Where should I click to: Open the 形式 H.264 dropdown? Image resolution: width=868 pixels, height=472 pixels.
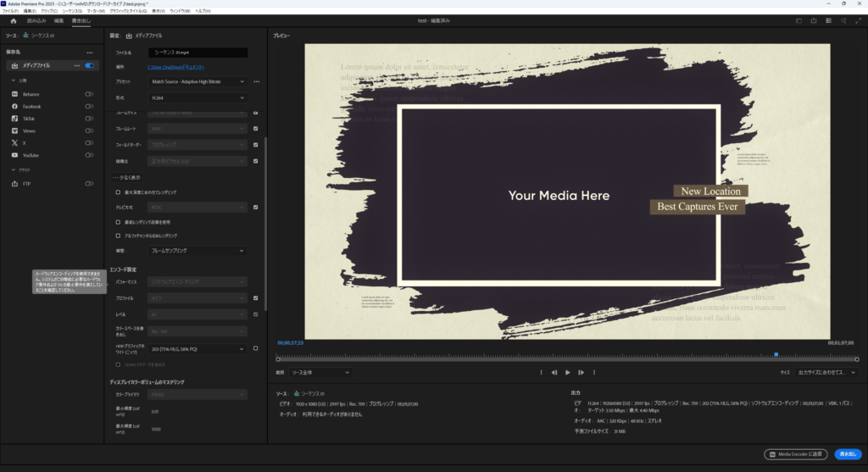click(x=197, y=97)
